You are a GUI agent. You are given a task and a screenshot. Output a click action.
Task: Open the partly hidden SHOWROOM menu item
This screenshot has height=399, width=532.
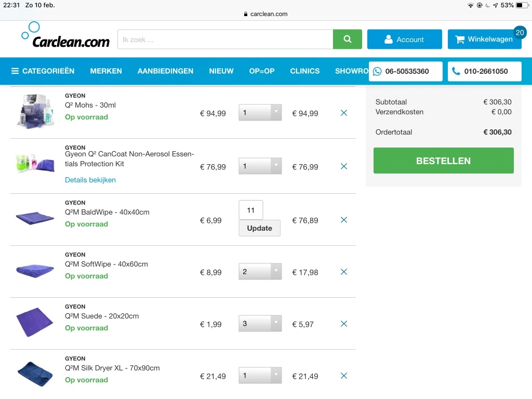tap(352, 71)
